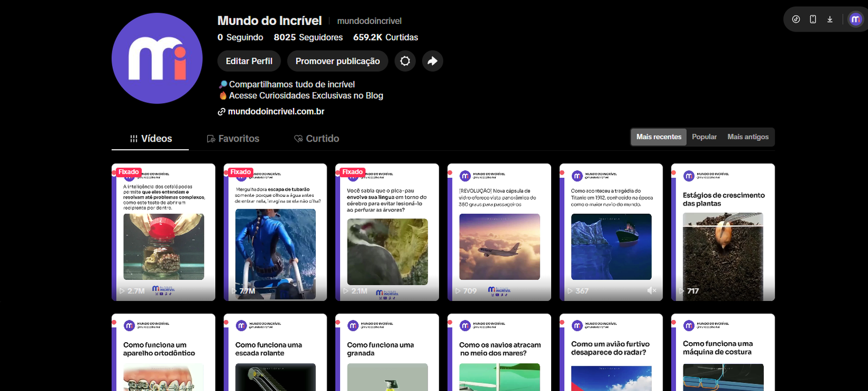This screenshot has height=391, width=868.
Task: Click the large Mundo do Incrível profile picture
Action: 157,59
